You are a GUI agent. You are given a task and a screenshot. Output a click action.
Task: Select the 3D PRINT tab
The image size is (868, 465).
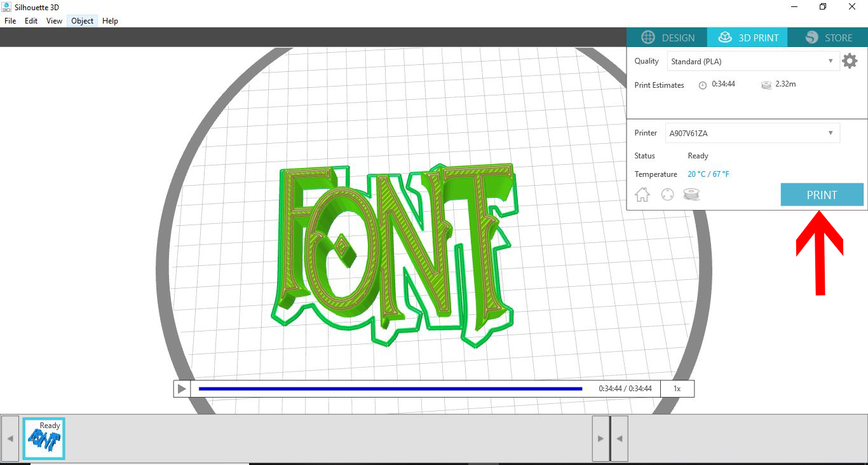point(748,38)
